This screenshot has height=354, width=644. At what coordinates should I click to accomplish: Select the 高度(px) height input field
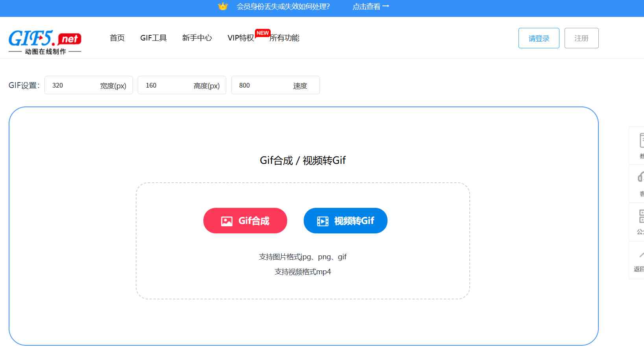(165, 85)
